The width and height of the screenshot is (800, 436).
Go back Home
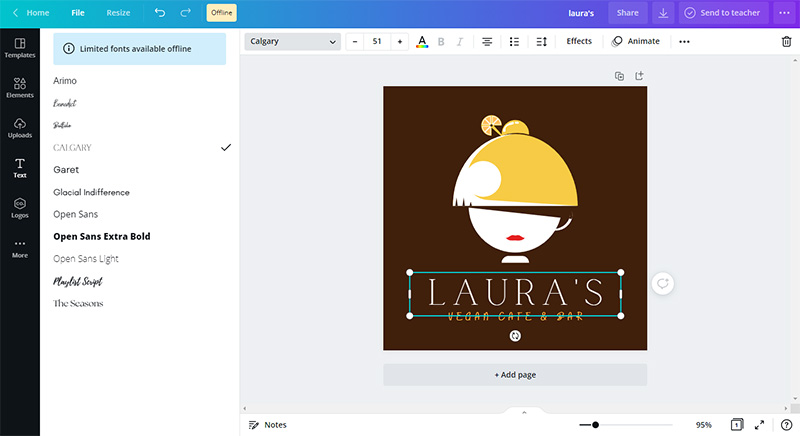click(x=31, y=13)
